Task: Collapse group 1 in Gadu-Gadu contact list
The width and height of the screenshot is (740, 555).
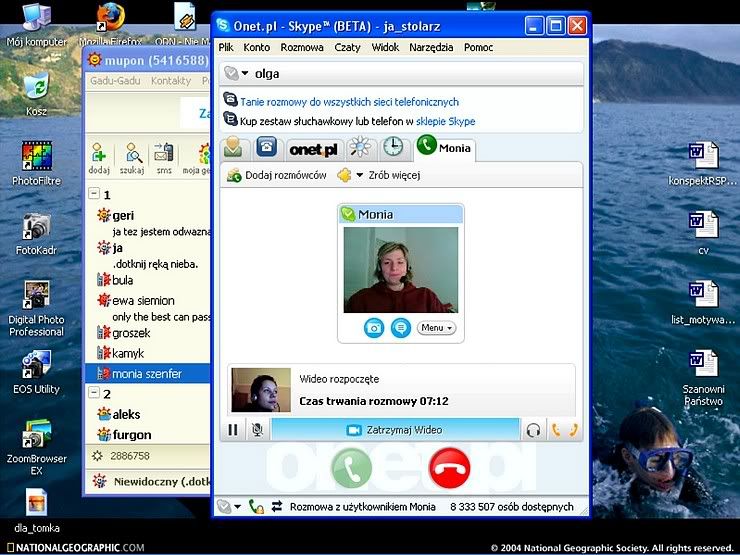Action: click(94, 193)
